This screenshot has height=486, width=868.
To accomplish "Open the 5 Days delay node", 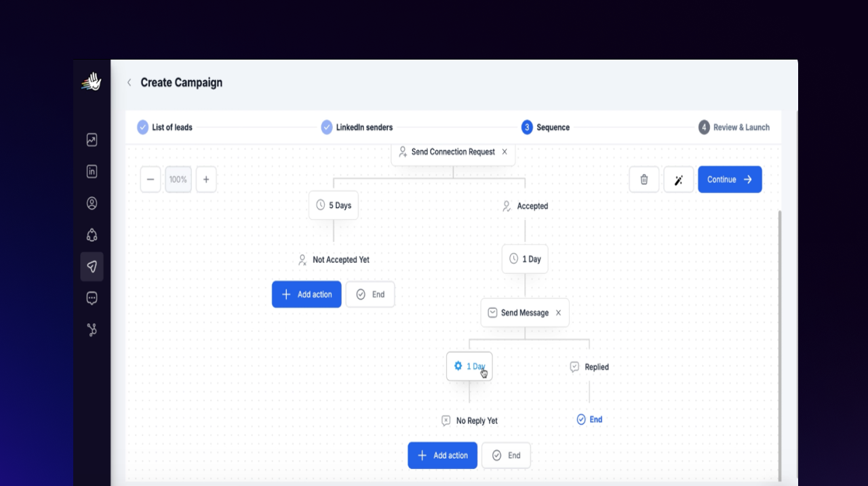I will pyautogui.click(x=334, y=205).
